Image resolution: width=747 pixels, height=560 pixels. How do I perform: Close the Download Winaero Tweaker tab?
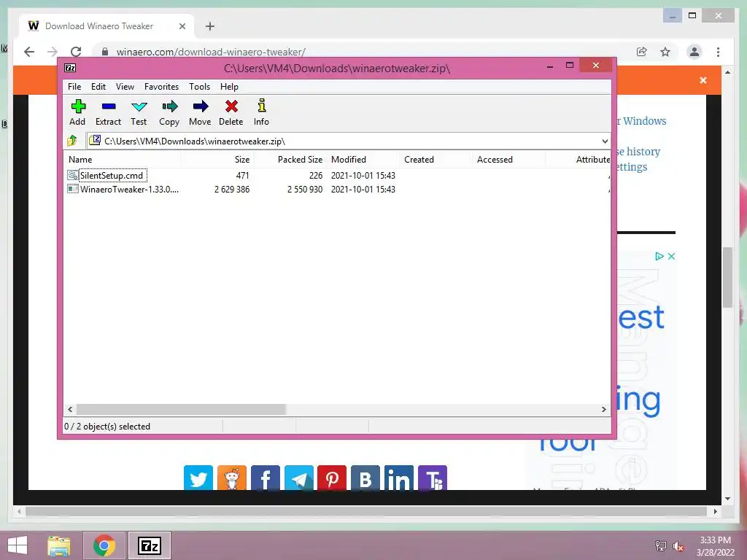182,26
